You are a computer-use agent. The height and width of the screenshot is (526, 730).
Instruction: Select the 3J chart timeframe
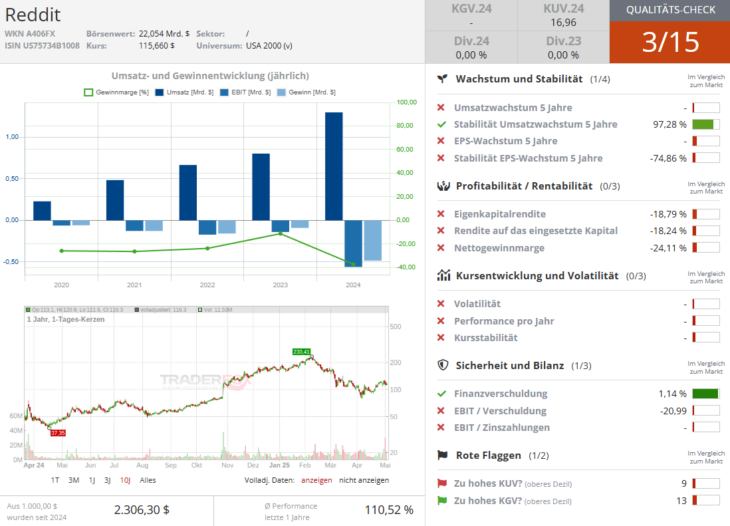click(108, 480)
